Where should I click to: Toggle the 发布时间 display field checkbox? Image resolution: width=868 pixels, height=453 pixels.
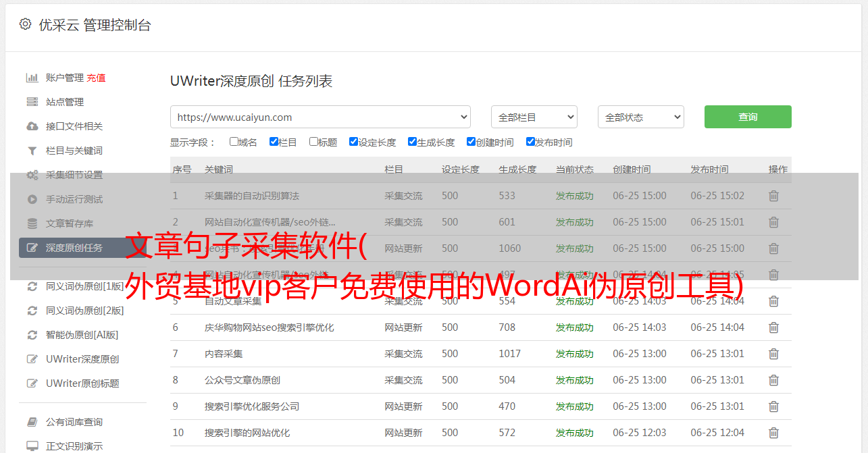point(530,142)
